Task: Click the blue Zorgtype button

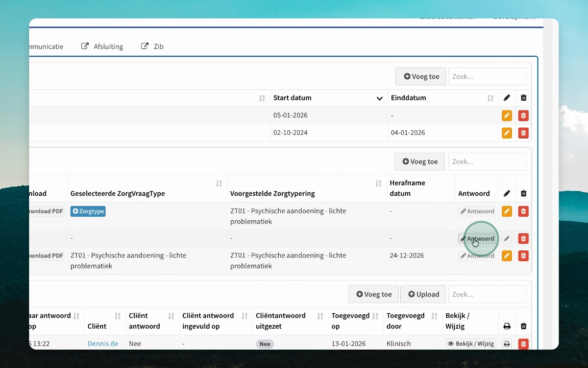Action: [x=88, y=211]
